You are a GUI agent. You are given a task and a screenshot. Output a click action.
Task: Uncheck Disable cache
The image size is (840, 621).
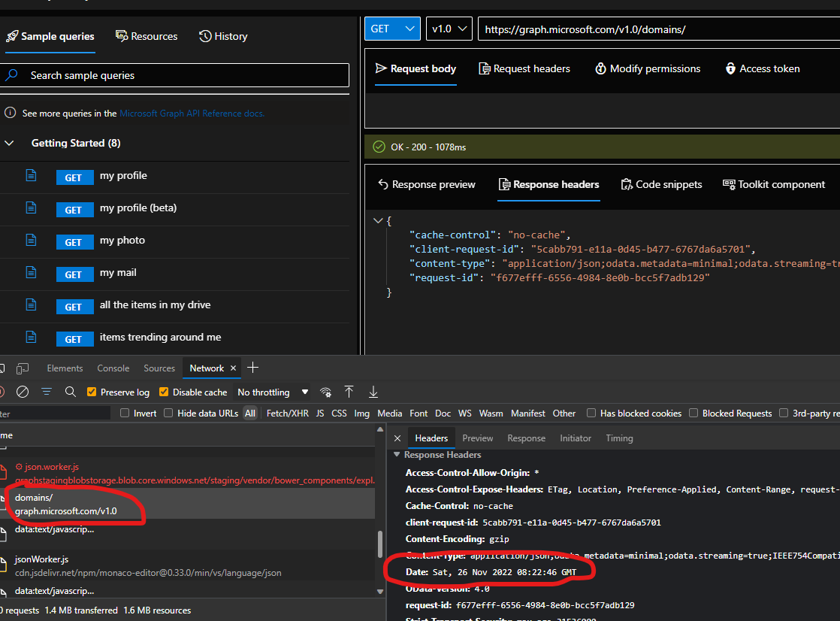[x=164, y=392]
